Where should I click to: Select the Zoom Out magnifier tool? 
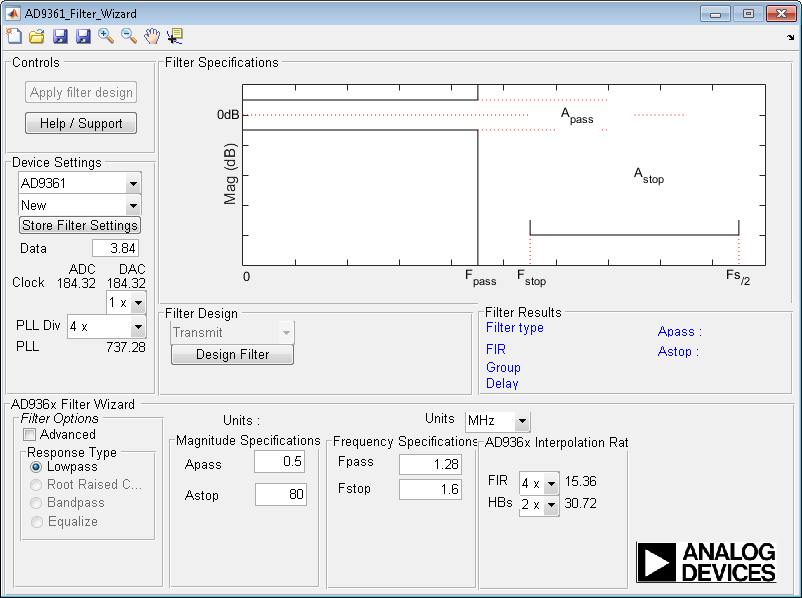[x=128, y=36]
